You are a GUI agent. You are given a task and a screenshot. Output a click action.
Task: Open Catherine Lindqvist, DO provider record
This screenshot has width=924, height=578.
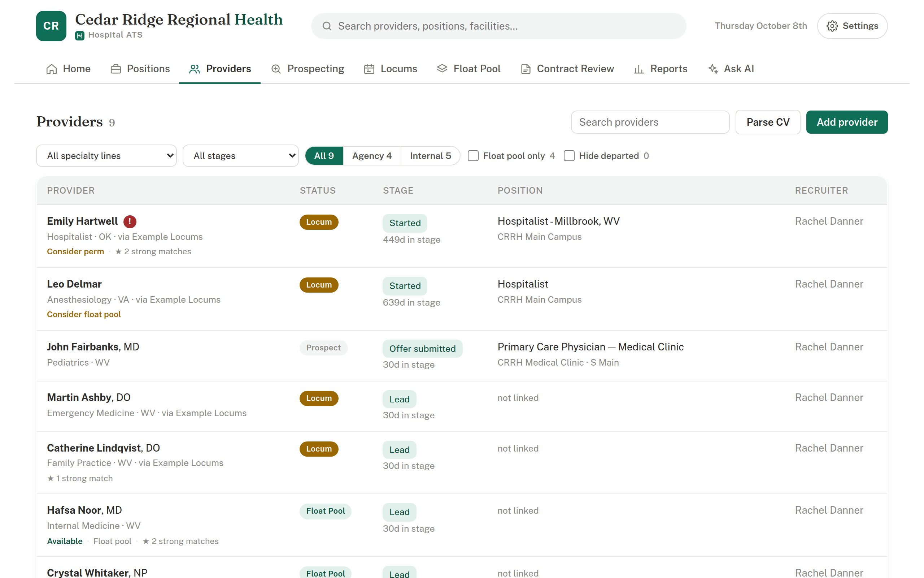tap(104, 448)
